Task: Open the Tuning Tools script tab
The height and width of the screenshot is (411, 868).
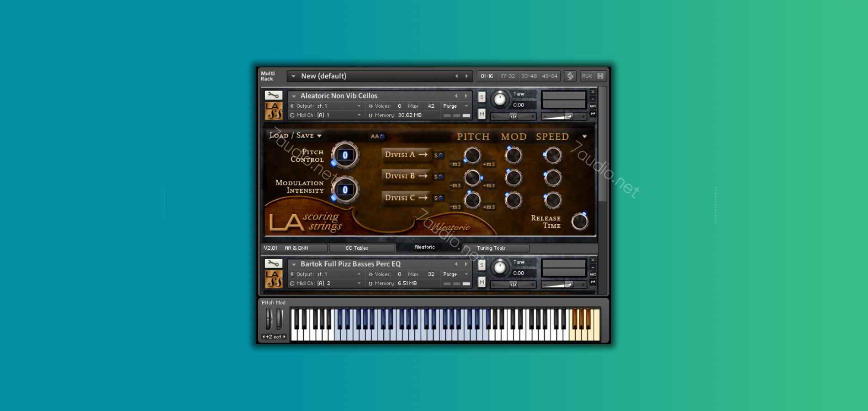Action: (x=496, y=248)
